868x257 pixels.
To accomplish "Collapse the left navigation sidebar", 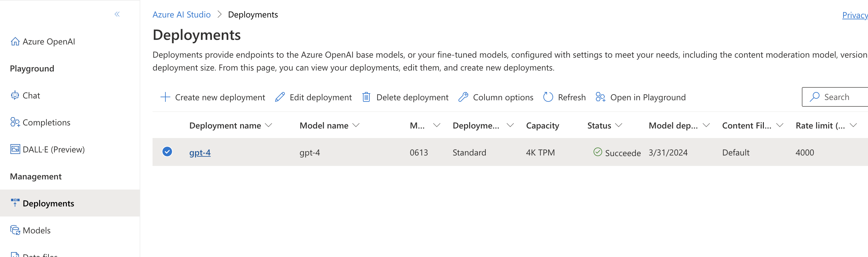I will click(x=117, y=14).
